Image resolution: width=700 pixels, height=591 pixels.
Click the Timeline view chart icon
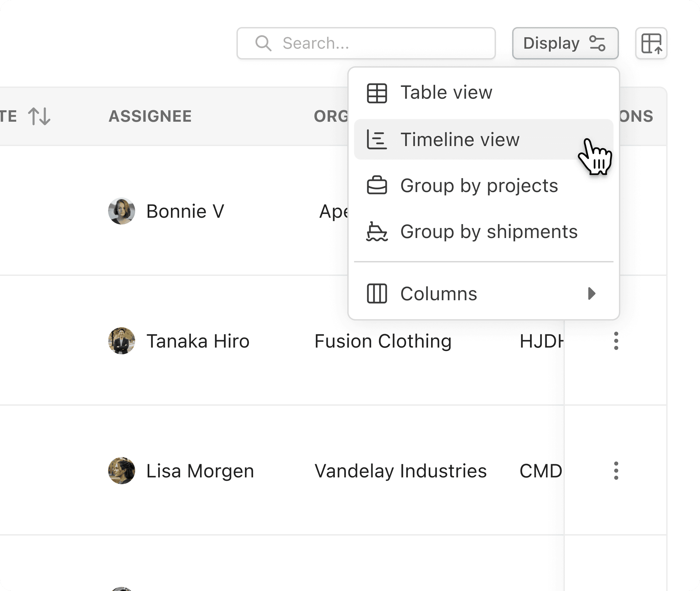tap(377, 140)
